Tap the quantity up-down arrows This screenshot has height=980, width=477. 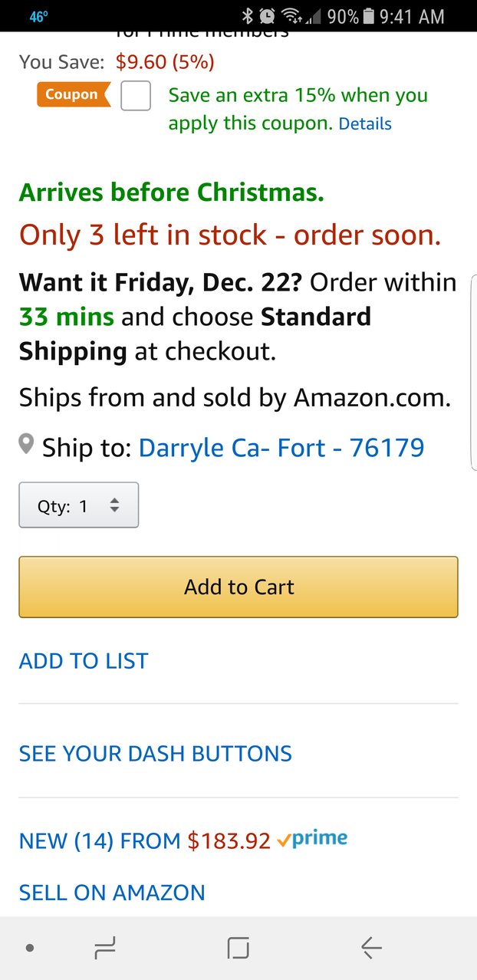click(114, 505)
